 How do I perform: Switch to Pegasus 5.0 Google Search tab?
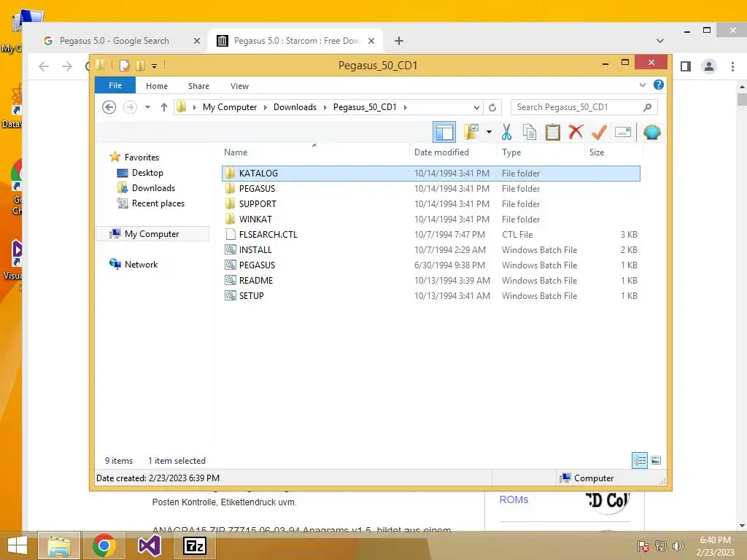[115, 41]
